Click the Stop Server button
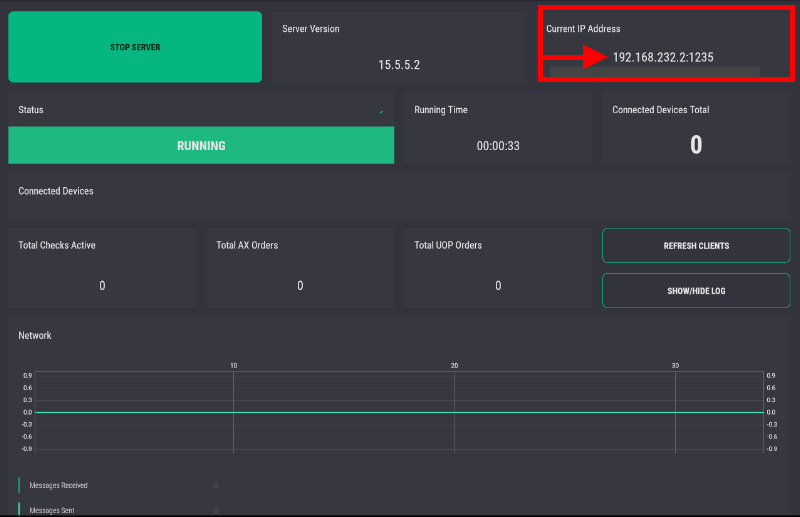Viewport: 800px width, 517px height. click(135, 47)
